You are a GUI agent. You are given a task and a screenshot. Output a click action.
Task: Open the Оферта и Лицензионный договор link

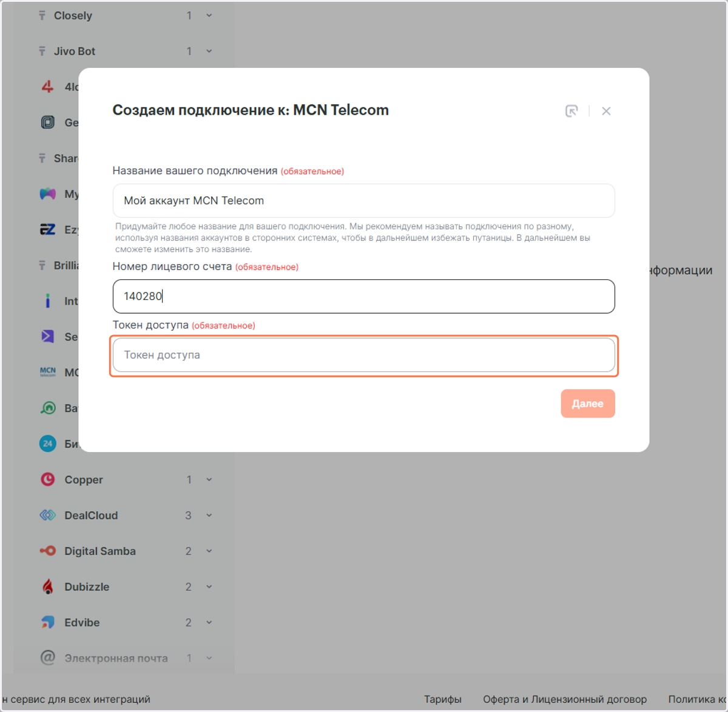[x=565, y=699]
